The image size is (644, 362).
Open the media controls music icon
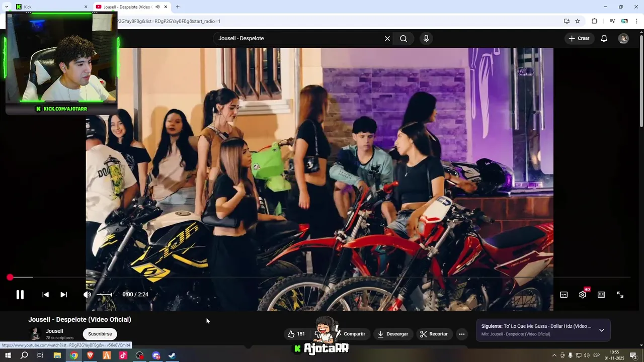tap(612, 21)
